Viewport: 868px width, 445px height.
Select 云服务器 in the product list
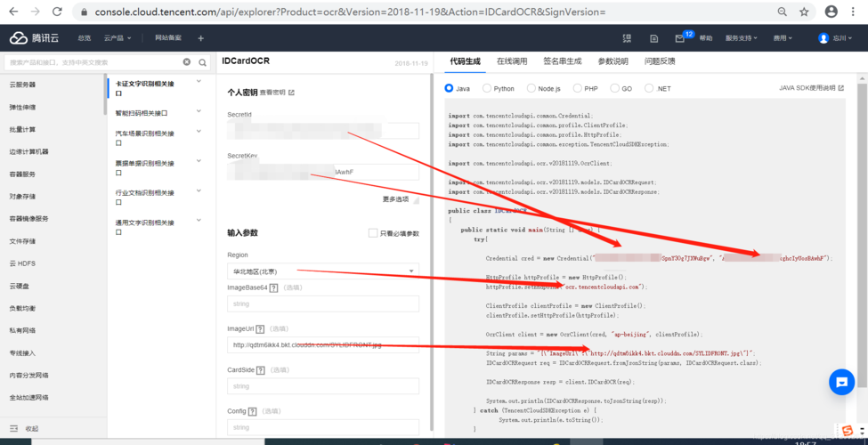tap(22, 85)
